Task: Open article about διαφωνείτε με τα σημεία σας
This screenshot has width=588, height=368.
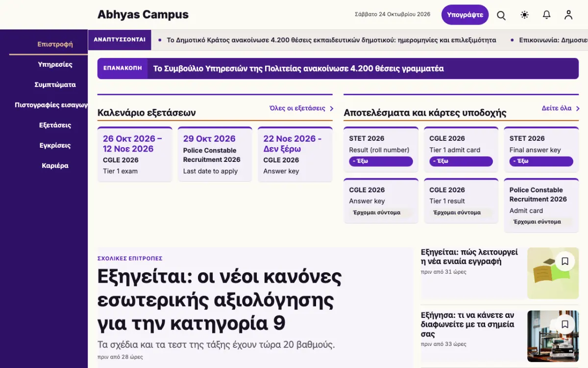Action: [x=468, y=324]
